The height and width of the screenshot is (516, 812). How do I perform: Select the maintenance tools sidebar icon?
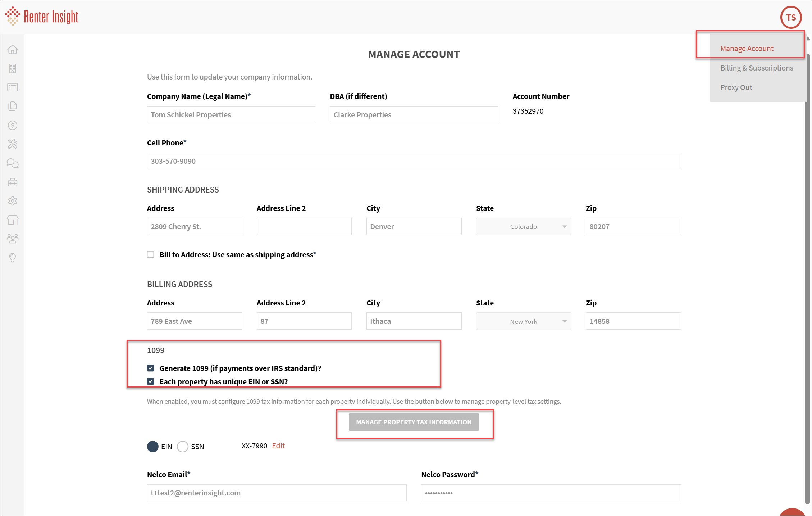13,144
